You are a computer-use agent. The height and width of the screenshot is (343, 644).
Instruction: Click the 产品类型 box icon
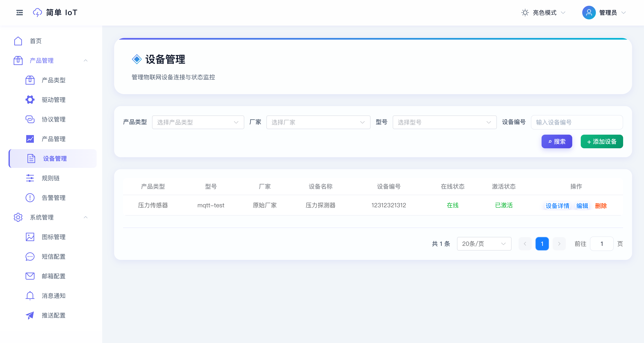(30, 80)
